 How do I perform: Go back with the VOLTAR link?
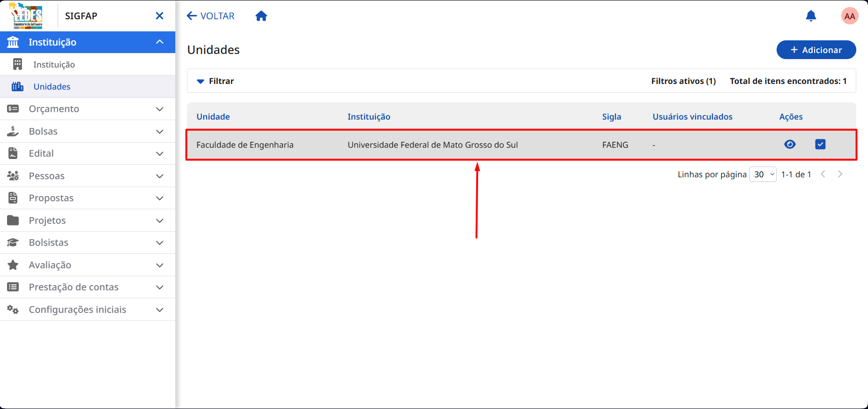click(x=210, y=16)
